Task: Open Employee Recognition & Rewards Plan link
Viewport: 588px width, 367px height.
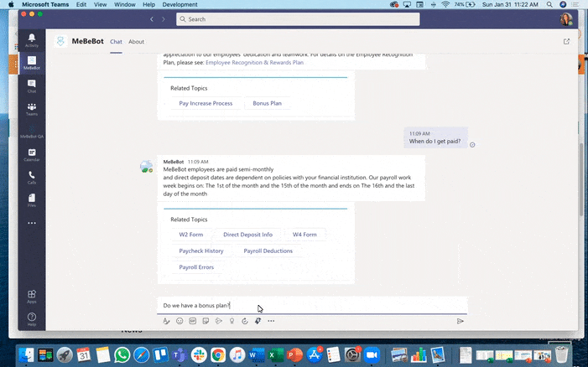Action: (x=255, y=63)
